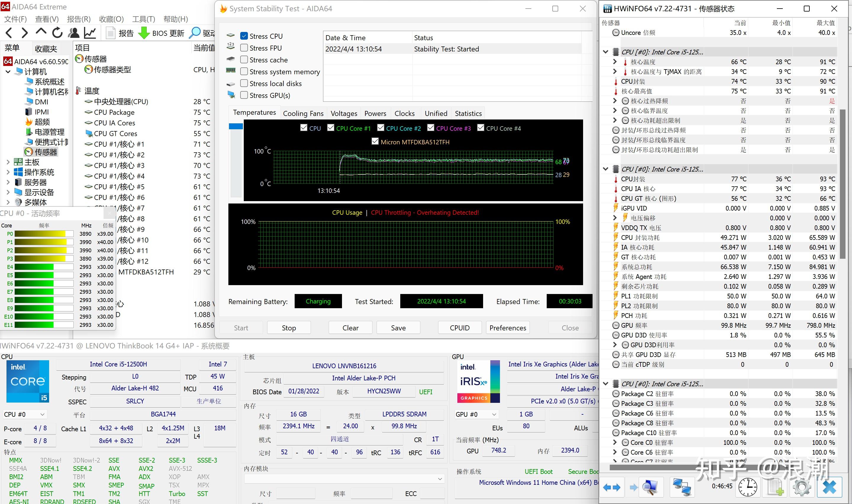Viewport: 852px width, 504px height.
Task: Open 工具(T) menu in AIDA64
Action: 144,19
